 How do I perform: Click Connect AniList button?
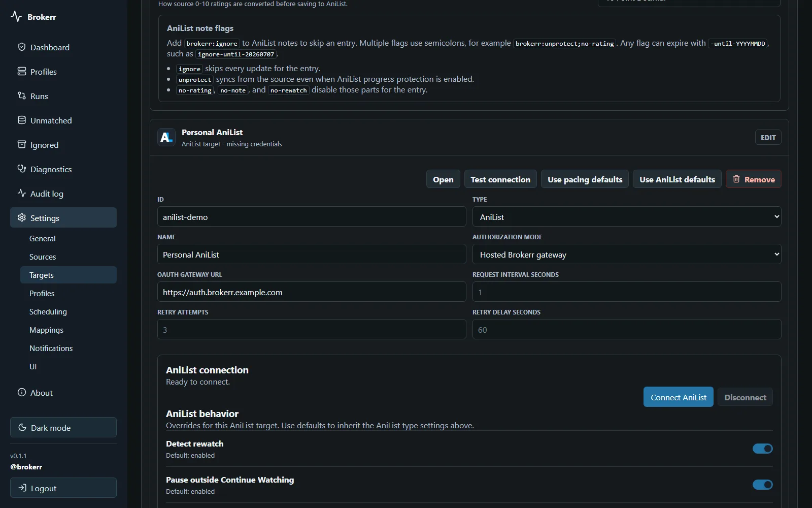click(x=679, y=397)
